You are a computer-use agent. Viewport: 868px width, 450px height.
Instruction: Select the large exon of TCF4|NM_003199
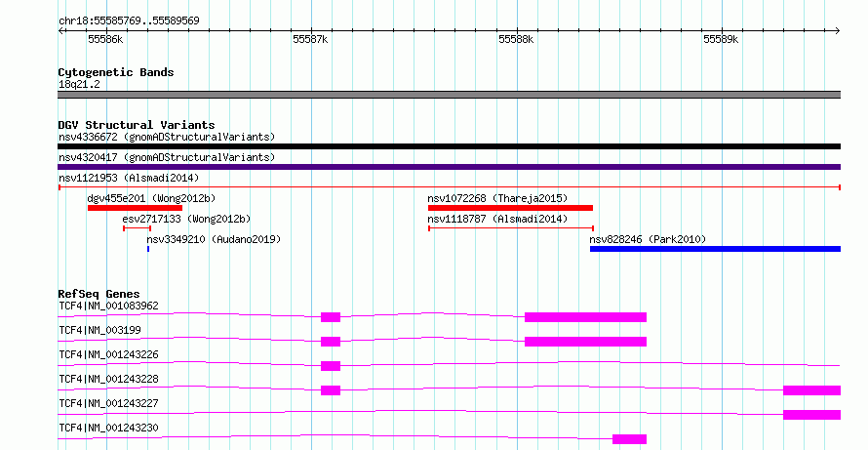[586, 342]
